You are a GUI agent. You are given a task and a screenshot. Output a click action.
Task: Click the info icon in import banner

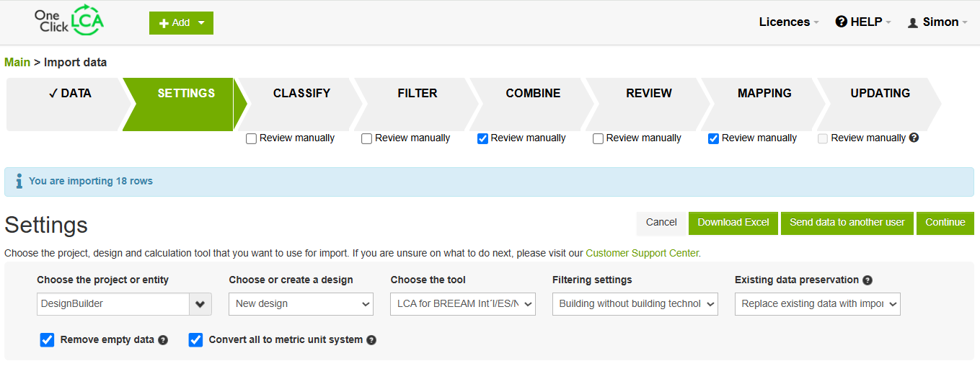[x=19, y=182]
